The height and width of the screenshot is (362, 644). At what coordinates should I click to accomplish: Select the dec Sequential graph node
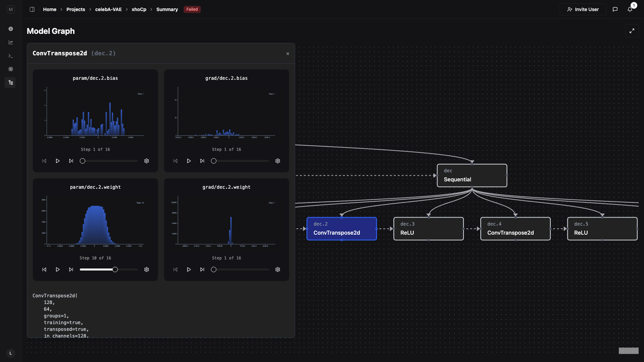click(x=472, y=175)
